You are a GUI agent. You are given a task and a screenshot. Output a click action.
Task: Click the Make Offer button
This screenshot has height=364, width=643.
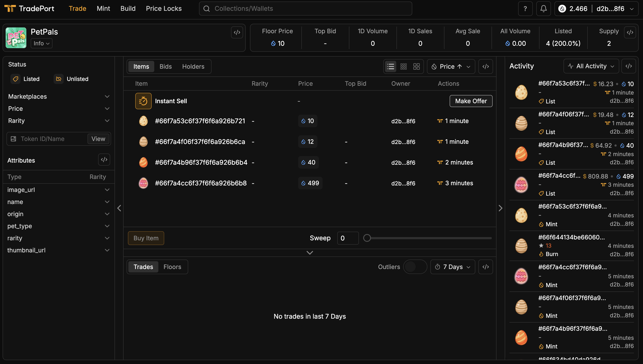(x=471, y=101)
